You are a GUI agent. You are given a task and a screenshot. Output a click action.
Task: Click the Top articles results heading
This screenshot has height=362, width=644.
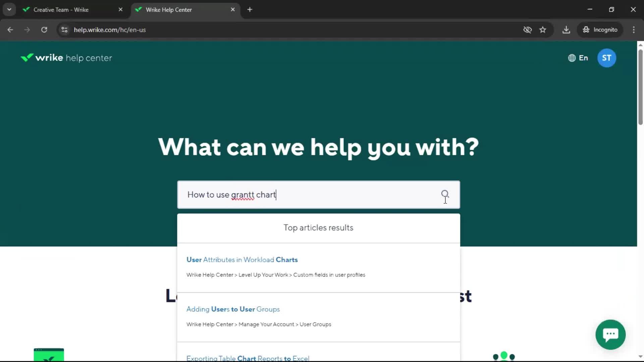click(318, 228)
